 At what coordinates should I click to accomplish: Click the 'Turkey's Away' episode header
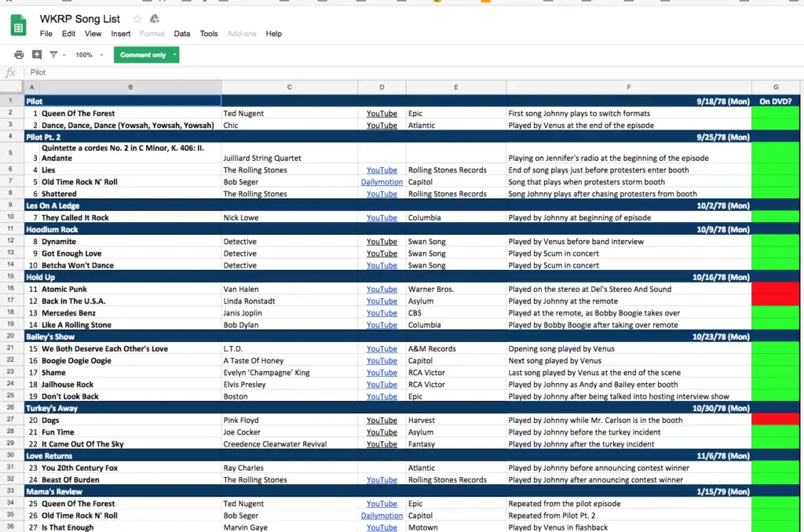52,409
